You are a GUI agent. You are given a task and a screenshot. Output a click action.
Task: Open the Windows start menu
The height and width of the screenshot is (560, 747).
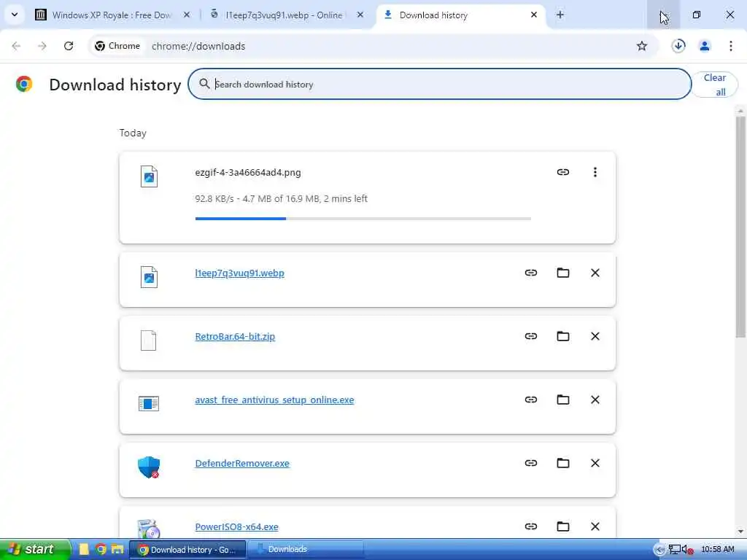click(x=35, y=549)
